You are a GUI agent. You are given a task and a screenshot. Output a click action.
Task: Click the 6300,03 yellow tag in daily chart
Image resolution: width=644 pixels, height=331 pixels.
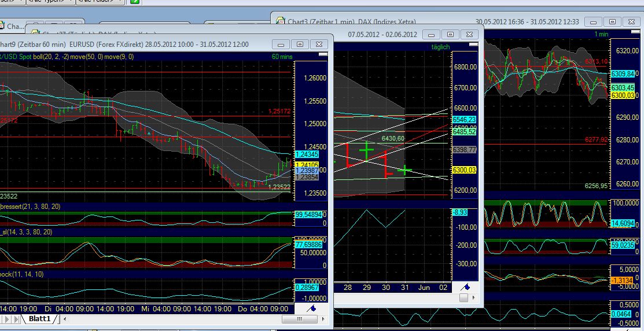pos(464,170)
